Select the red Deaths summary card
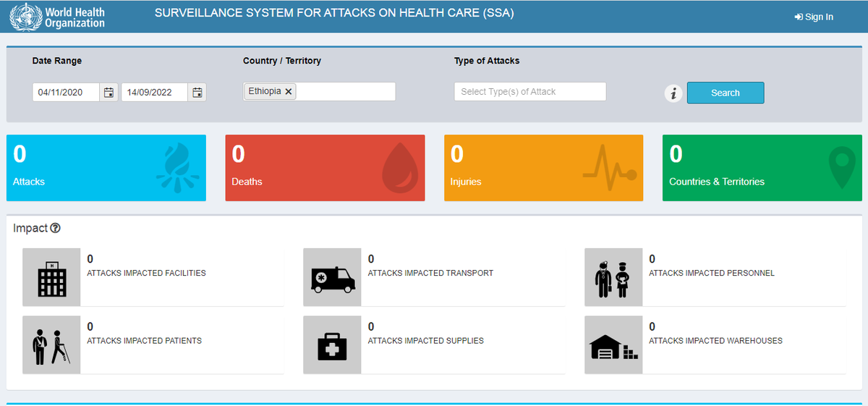Image resolution: width=868 pixels, height=406 pixels. pyautogui.click(x=325, y=168)
